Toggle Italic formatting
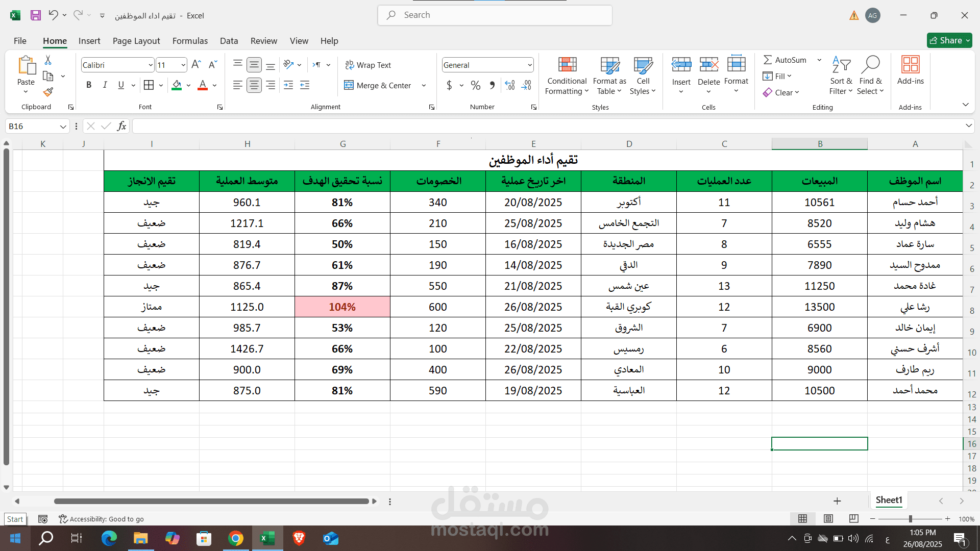Screen dimensions: 980x551 [x=105, y=85]
